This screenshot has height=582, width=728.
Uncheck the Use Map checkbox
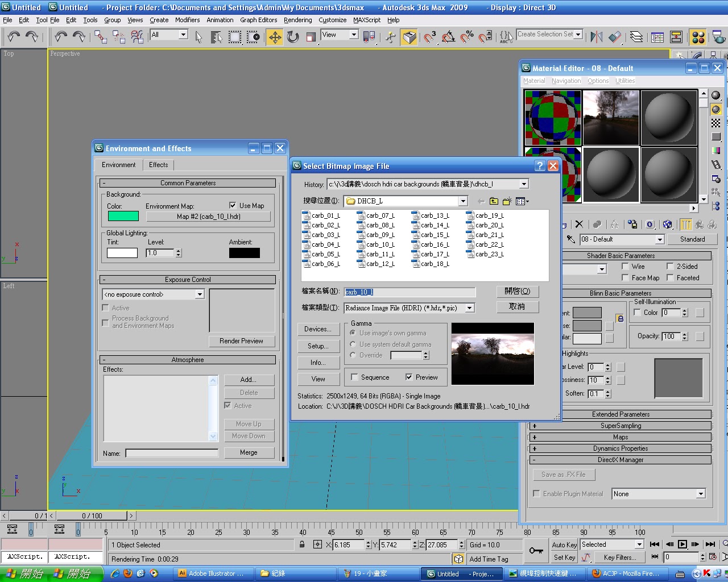233,205
